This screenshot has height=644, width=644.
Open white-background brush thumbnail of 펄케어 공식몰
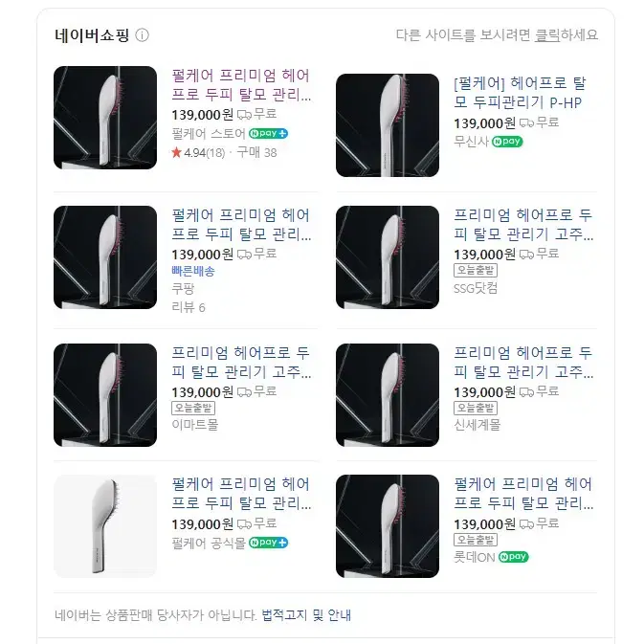click(105, 526)
